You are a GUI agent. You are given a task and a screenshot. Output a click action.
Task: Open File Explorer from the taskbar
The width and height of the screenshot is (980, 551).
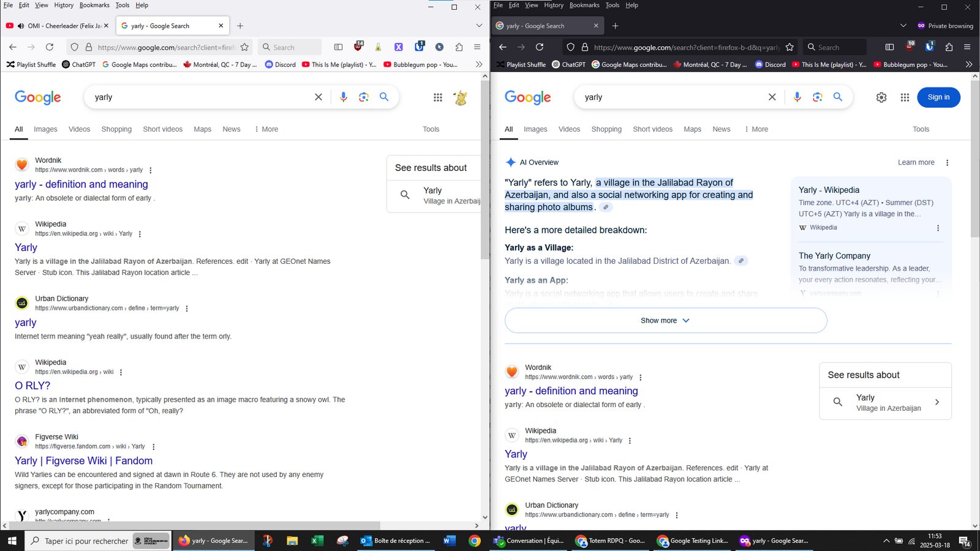coord(292,541)
